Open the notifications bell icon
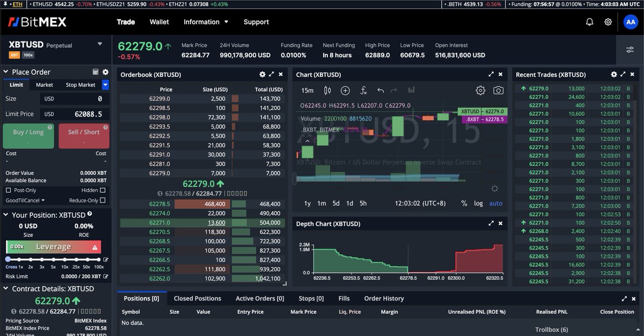This screenshot has height=336, width=644. point(590,22)
